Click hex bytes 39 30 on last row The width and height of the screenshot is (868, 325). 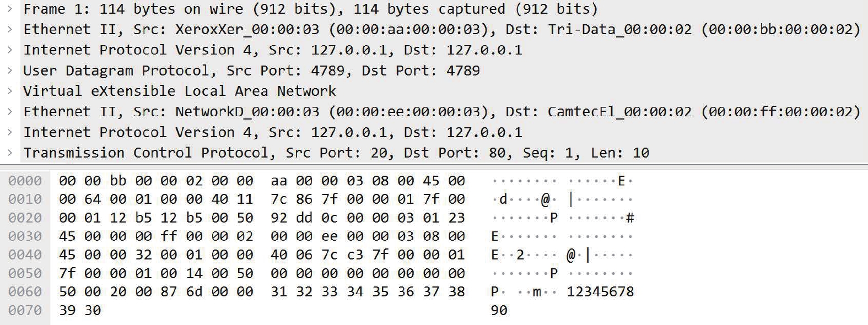point(80,310)
